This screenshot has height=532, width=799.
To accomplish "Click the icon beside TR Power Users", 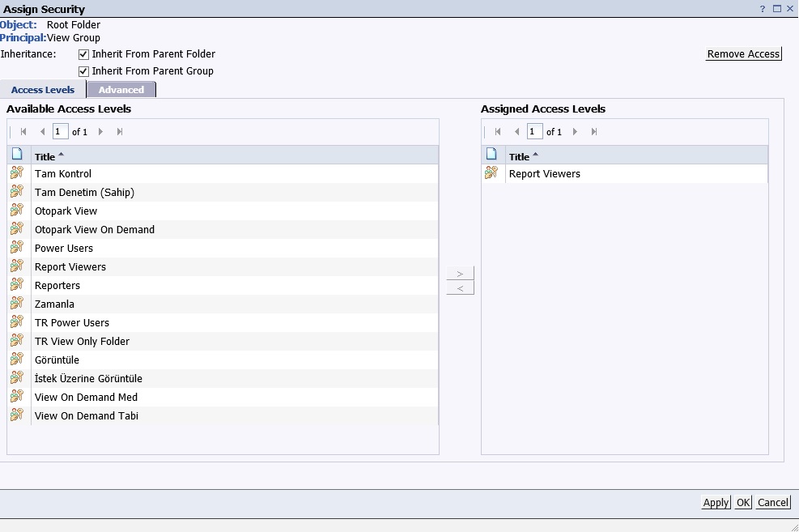I will point(17,321).
